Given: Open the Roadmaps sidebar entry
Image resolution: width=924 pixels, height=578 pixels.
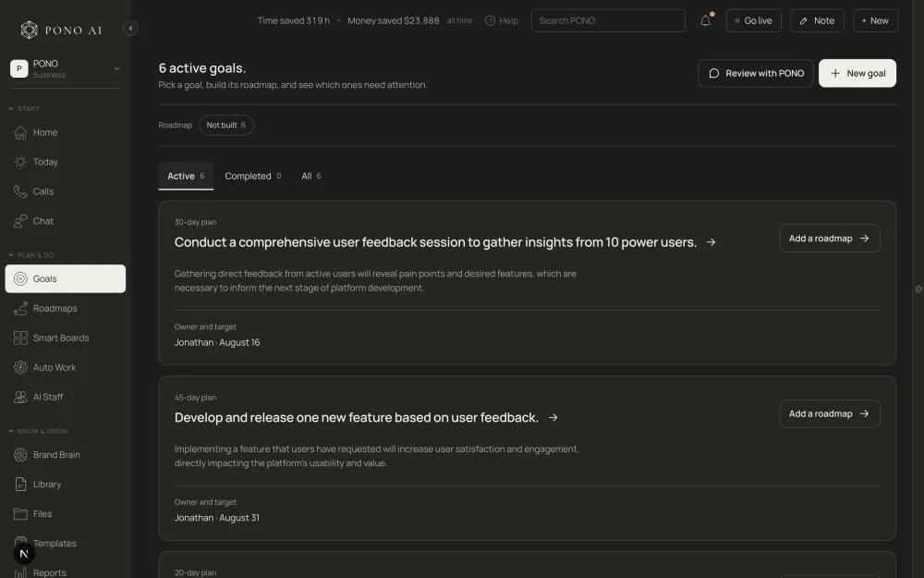Looking at the screenshot, I should point(66,309).
